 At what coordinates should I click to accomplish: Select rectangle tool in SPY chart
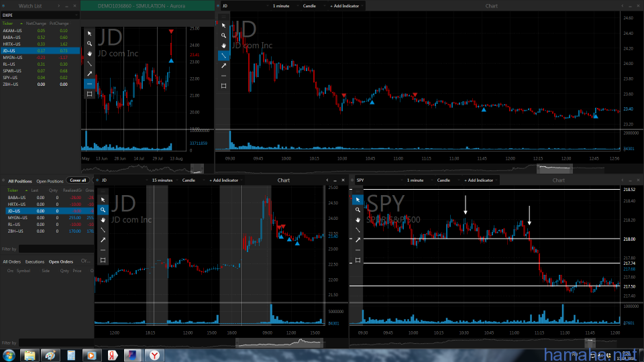tap(358, 260)
